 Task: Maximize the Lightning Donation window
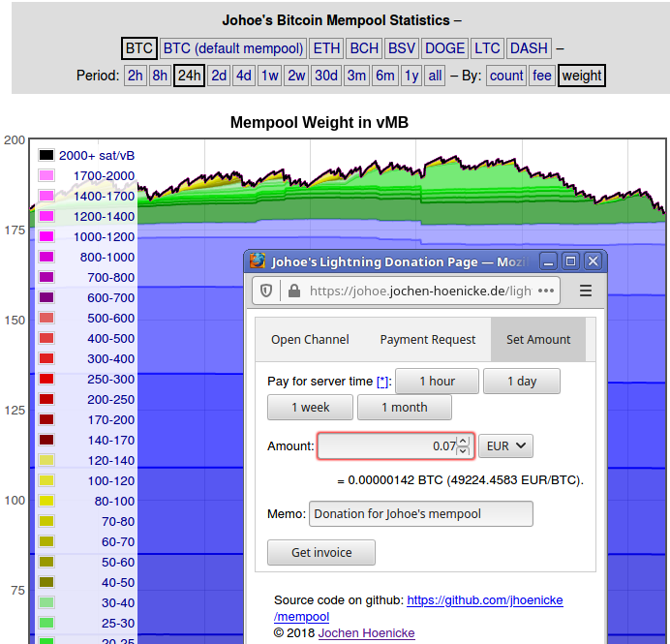pyautogui.click(x=571, y=261)
